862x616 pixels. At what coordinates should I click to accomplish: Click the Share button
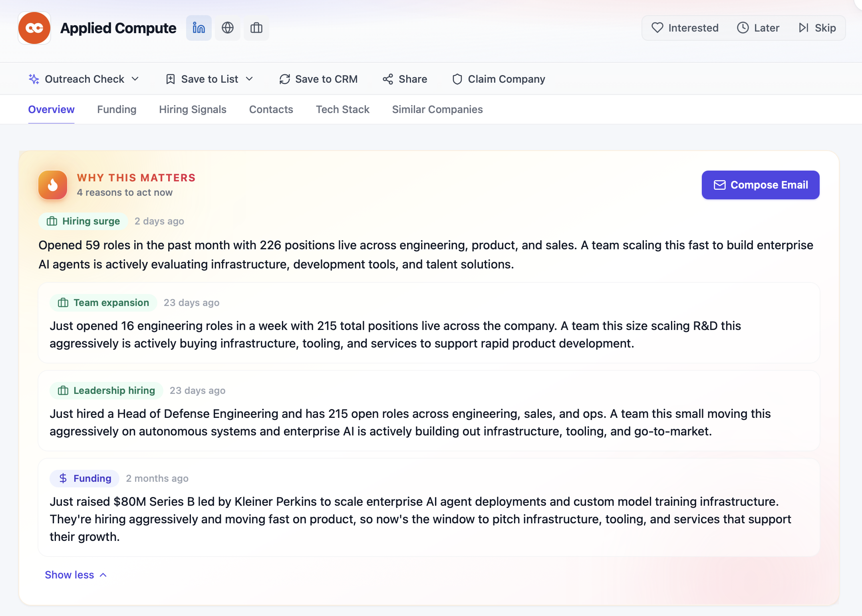point(405,79)
